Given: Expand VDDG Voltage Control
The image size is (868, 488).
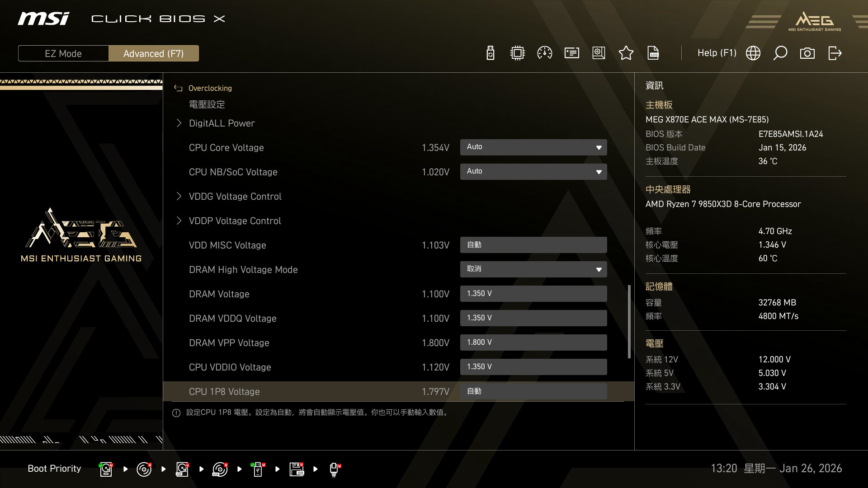Looking at the screenshot, I should [x=235, y=197].
